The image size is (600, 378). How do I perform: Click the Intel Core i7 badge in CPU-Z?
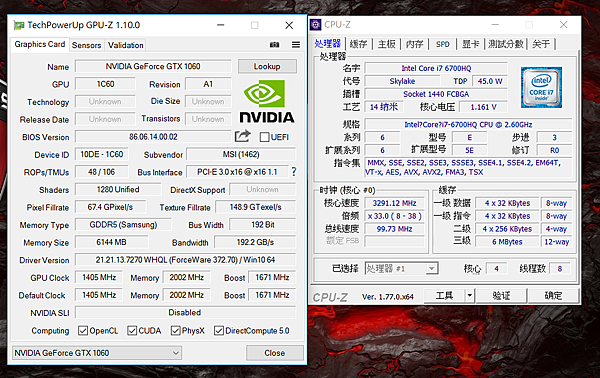pyautogui.click(x=541, y=87)
